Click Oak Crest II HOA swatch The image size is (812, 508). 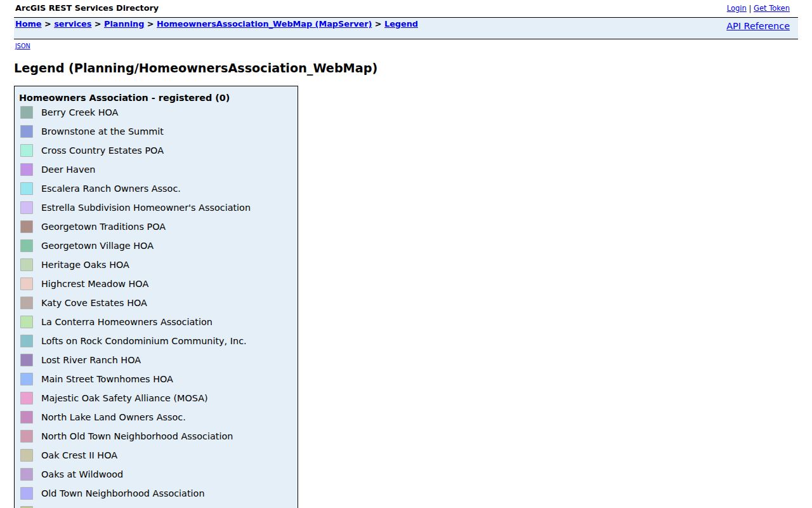27,455
